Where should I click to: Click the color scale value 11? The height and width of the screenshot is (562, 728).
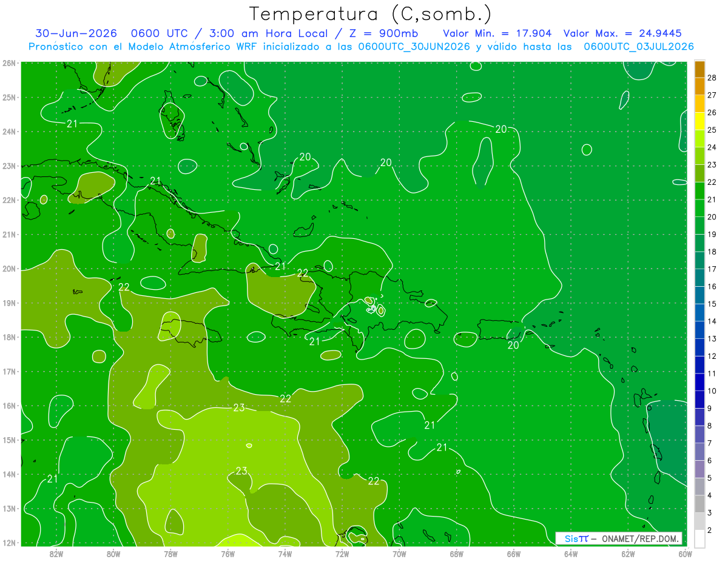712,373
